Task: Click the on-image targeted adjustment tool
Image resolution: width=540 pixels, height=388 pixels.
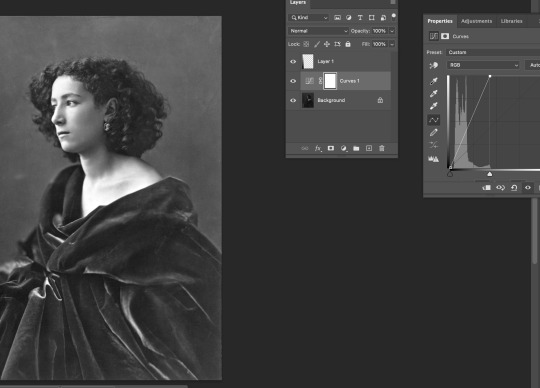Action: click(434, 65)
